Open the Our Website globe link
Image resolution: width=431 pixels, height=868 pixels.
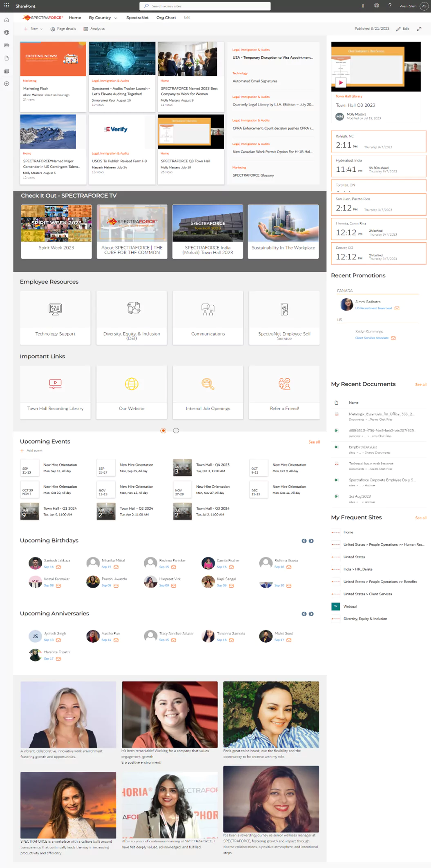tap(132, 392)
